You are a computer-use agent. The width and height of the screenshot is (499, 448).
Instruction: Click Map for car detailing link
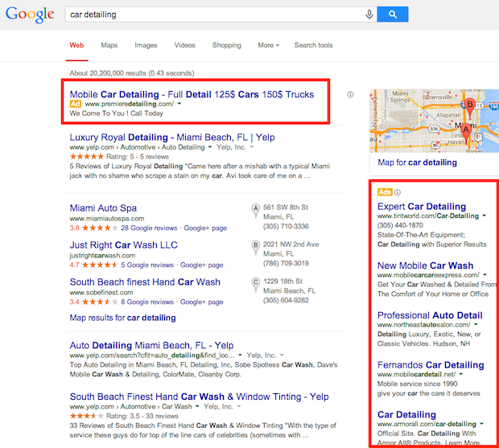click(x=417, y=162)
